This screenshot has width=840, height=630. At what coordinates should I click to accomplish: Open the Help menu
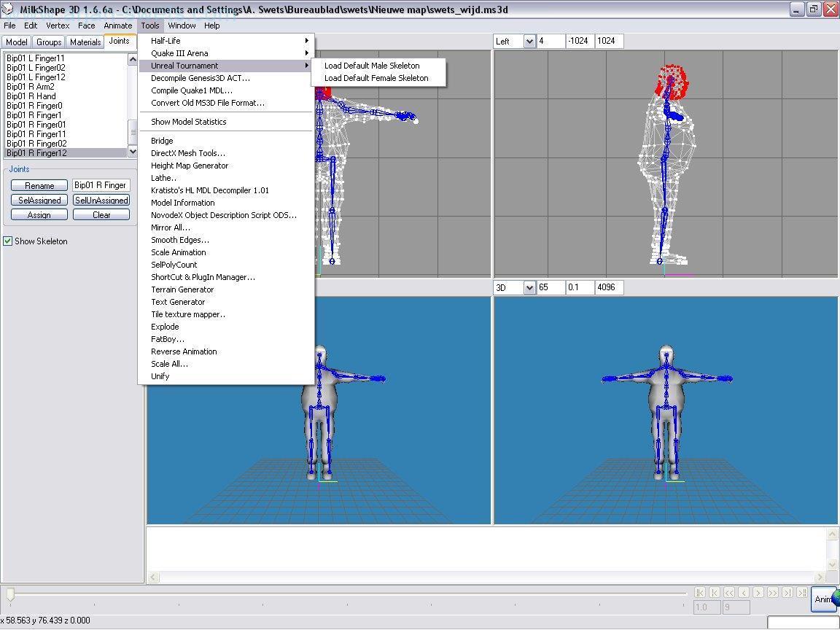pyautogui.click(x=211, y=26)
